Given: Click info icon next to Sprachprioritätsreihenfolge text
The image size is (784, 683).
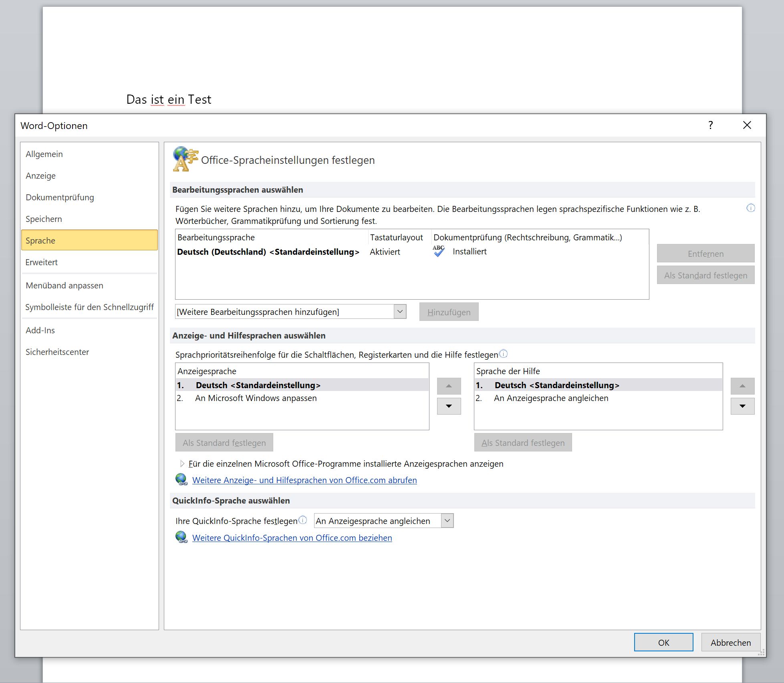Looking at the screenshot, I should point(504,354).
